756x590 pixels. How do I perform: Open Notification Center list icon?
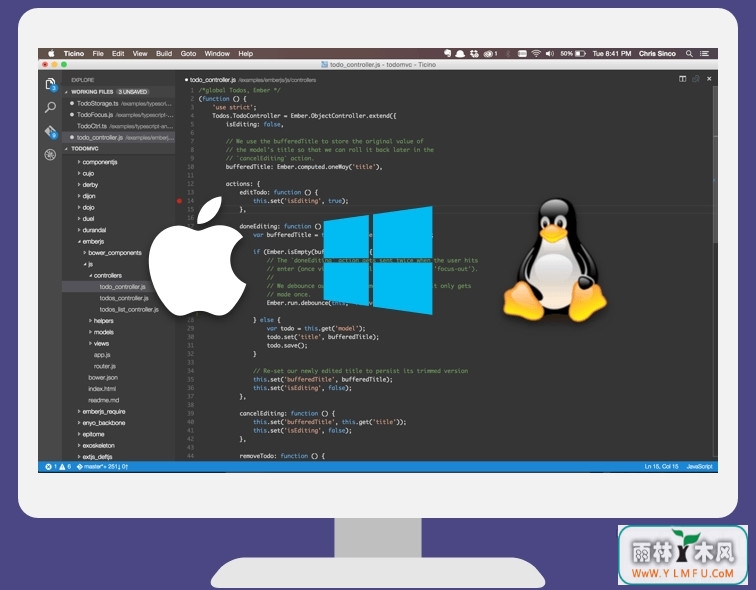pos(704,54)
